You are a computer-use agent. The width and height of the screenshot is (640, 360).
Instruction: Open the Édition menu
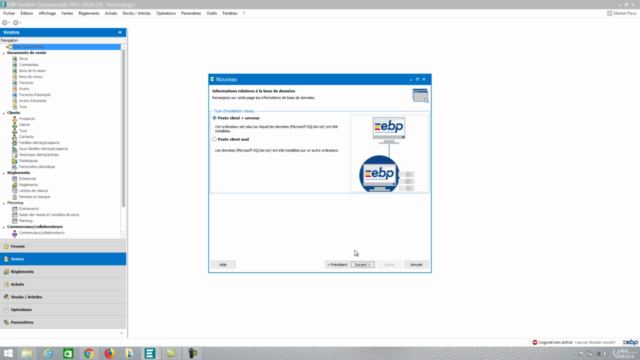[x=27, y=13]
